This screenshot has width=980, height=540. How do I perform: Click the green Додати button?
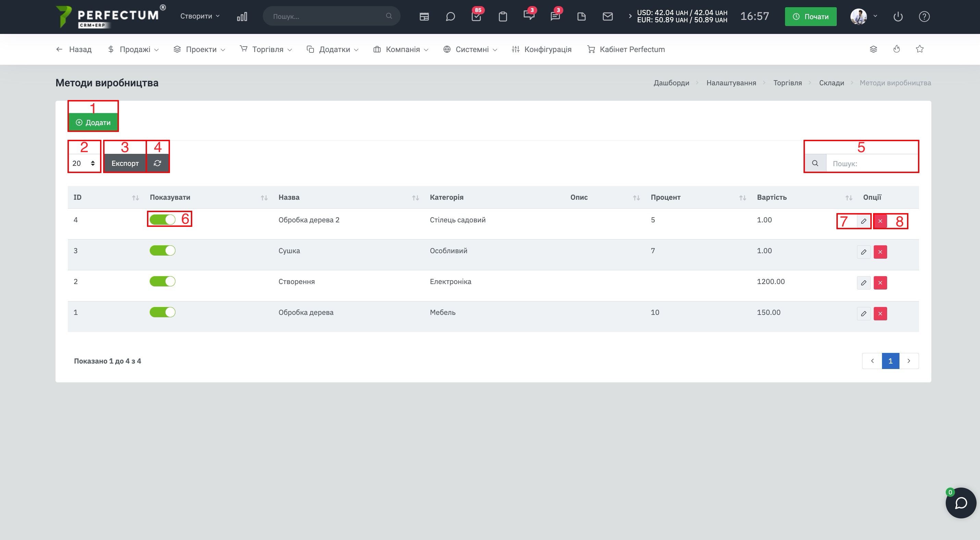(x=93, y=122)
